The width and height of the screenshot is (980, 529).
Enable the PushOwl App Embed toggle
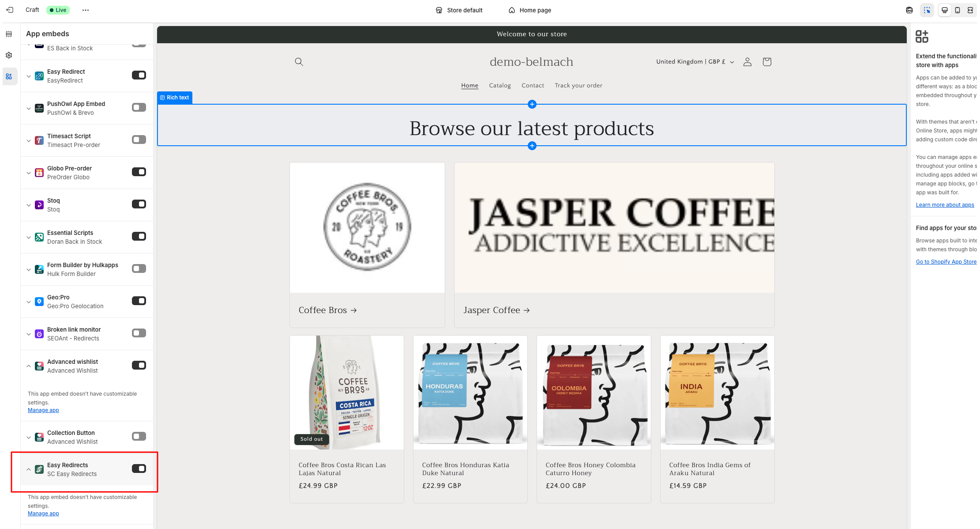(139, 107)
